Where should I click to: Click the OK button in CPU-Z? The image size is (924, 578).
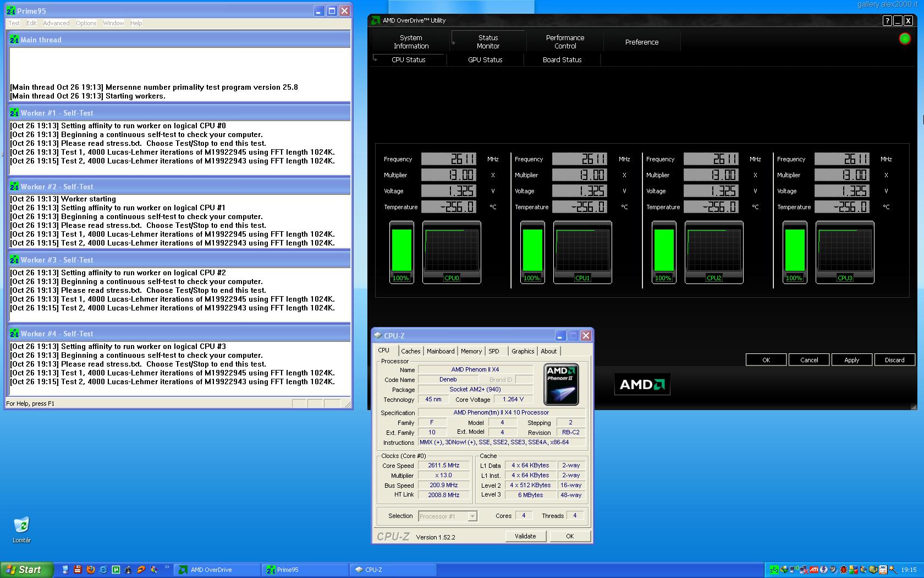pyautogui.click(x=570, y=536)
